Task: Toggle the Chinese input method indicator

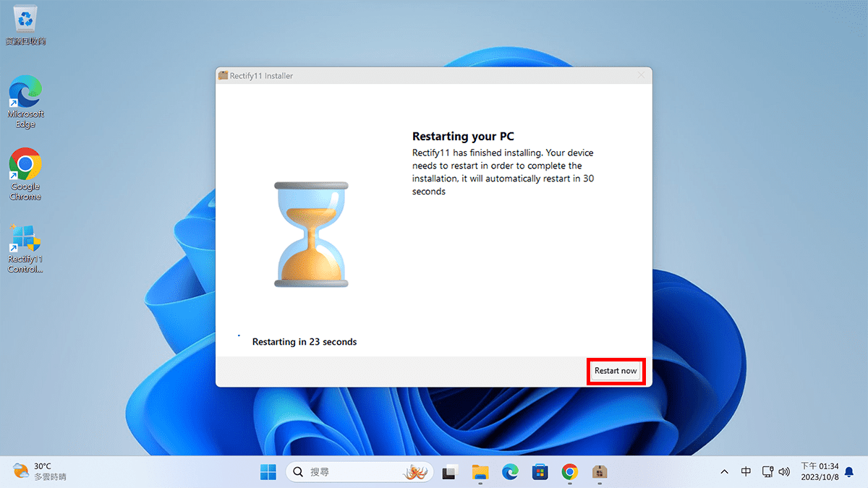Action: [746, 472]
